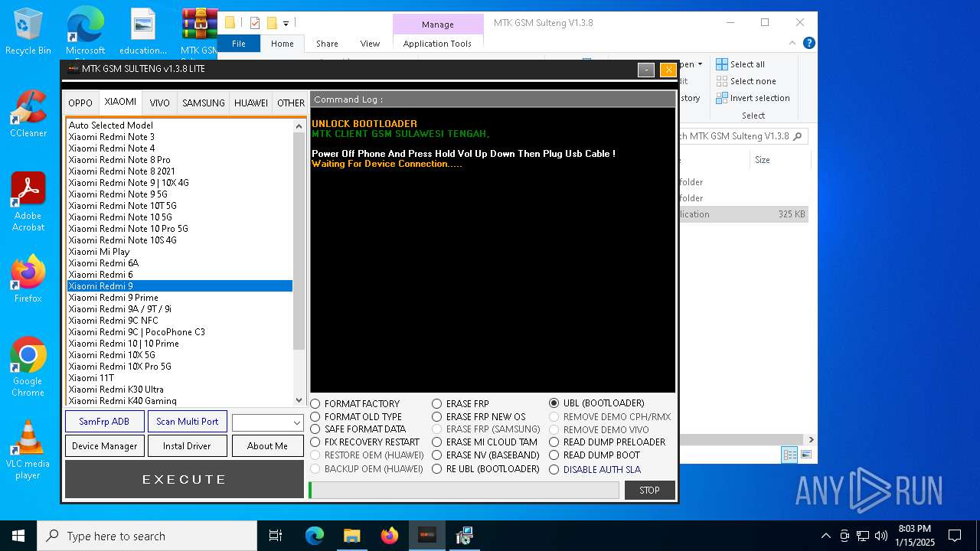Open the education image file on desktop
The width and height of the screenshot is (980, 551).
coord(143,31)
